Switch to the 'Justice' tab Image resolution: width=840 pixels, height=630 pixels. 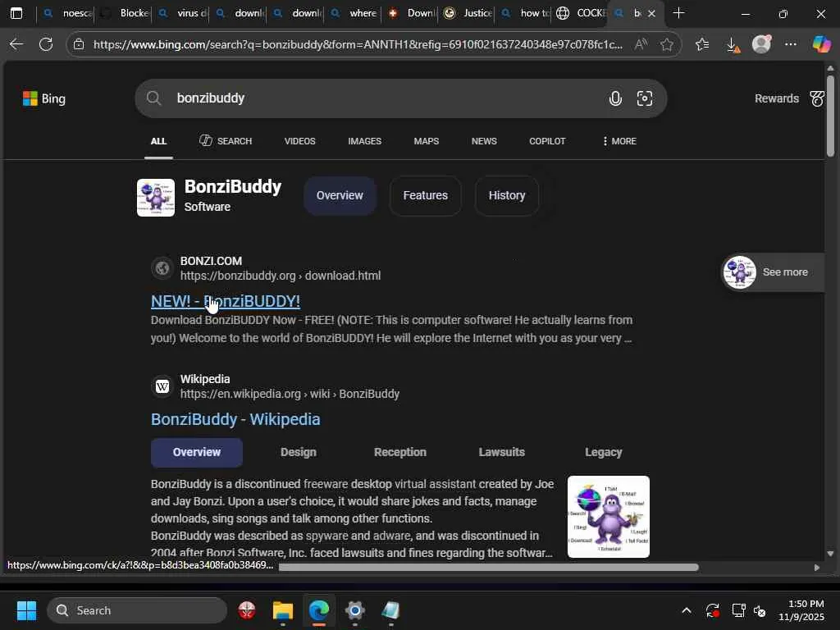click(x=468, y=13)
